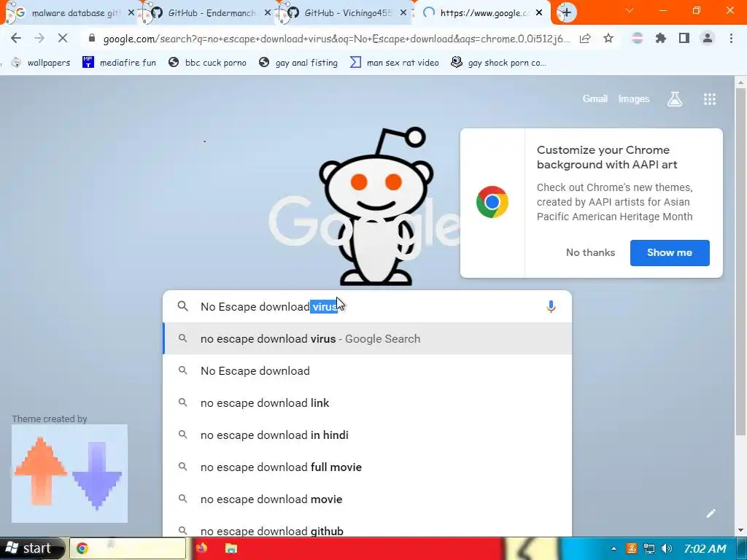Close the malware database tab
The image size is (747, 560).
coord(131,13)
